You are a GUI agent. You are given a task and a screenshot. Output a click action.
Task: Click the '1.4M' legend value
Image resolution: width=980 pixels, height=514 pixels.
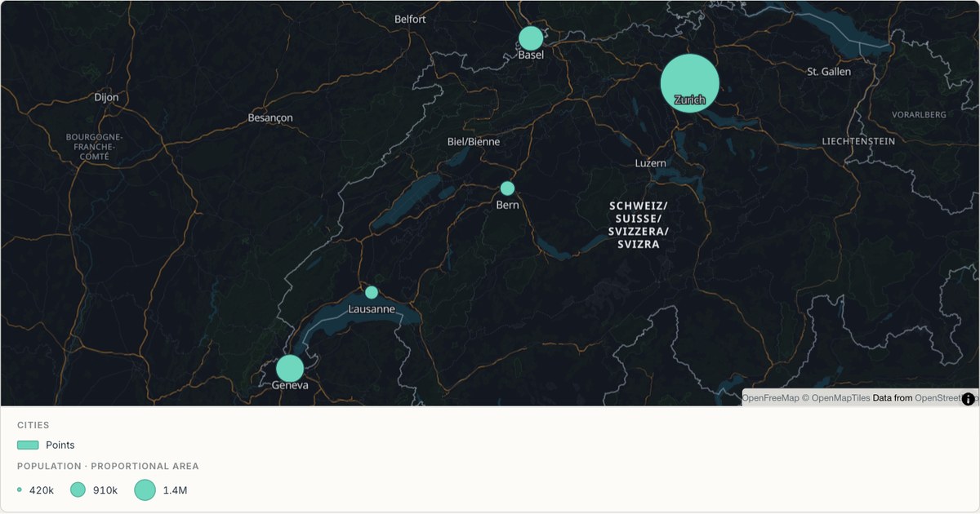tap(175, 490)
